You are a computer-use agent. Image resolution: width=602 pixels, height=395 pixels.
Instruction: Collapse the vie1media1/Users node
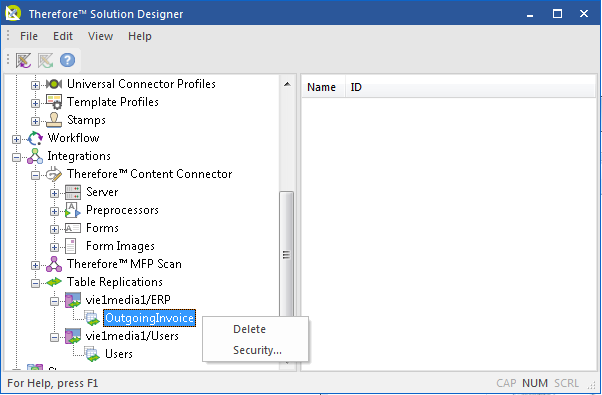coord(54,338)
